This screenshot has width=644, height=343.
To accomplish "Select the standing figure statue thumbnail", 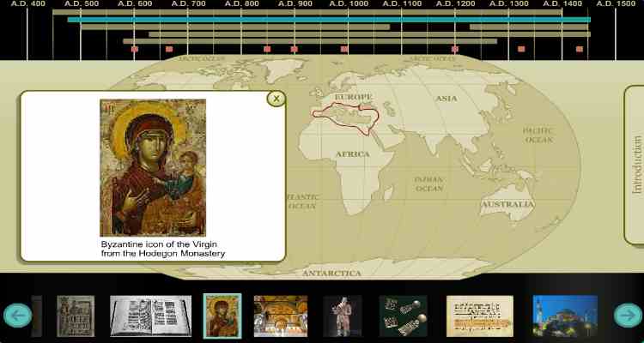I will 343,316.
